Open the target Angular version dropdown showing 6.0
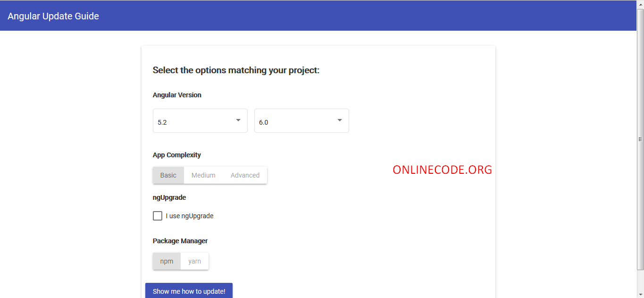Viewport: 644px width, 298px height. (300, 120)
